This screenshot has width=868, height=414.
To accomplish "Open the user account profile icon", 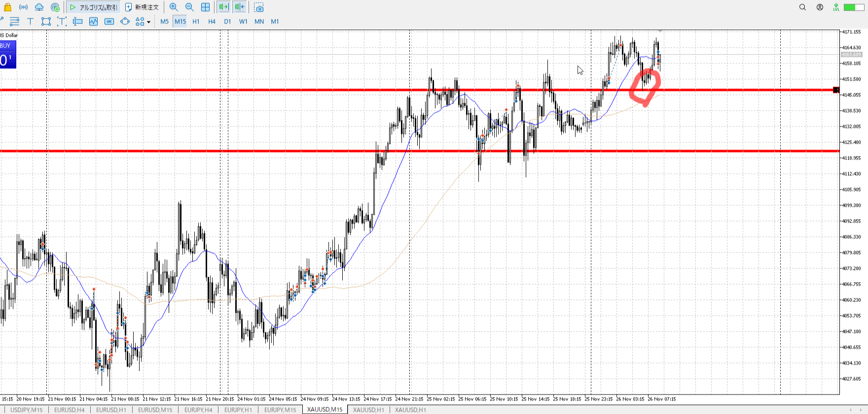I will 820,7.
